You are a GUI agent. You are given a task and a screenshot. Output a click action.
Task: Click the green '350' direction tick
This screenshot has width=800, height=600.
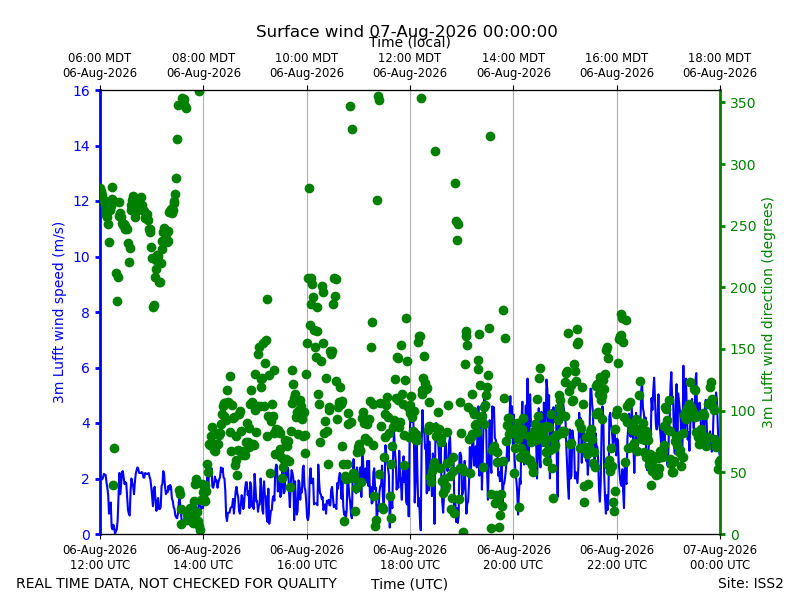coord(742,103)
